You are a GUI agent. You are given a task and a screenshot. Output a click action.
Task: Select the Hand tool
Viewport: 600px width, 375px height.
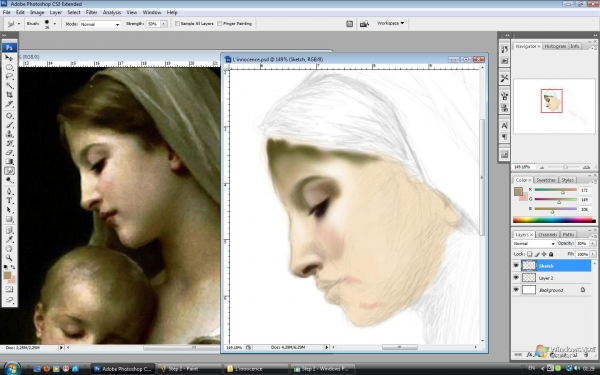tap(9, 249)
